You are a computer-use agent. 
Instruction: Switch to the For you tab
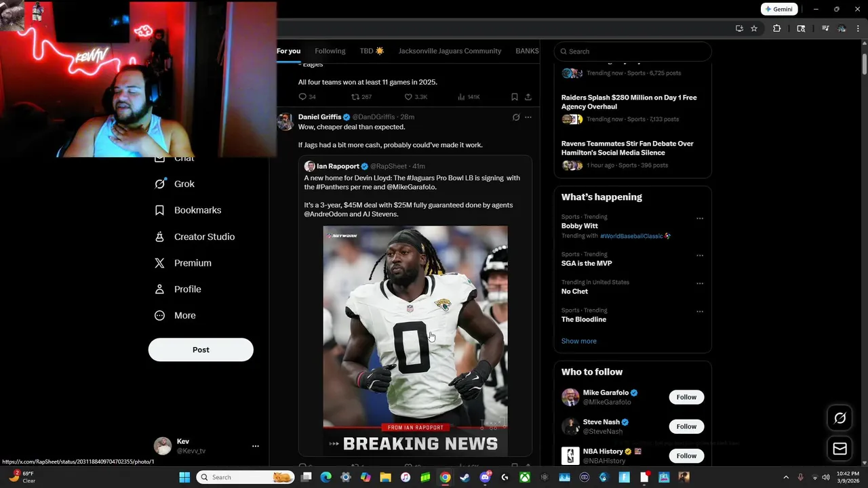(x=288, y=51)
